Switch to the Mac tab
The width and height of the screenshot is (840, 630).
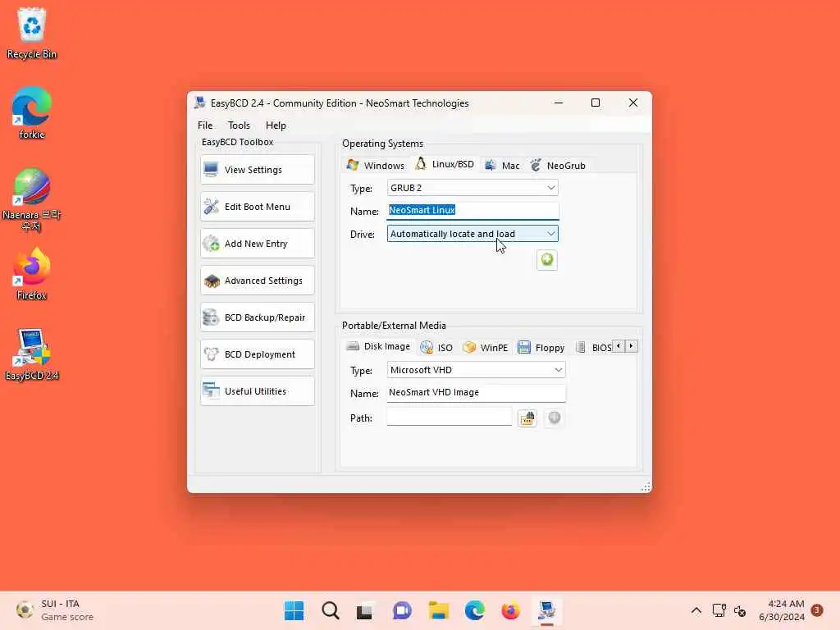(x=502, y=166)
